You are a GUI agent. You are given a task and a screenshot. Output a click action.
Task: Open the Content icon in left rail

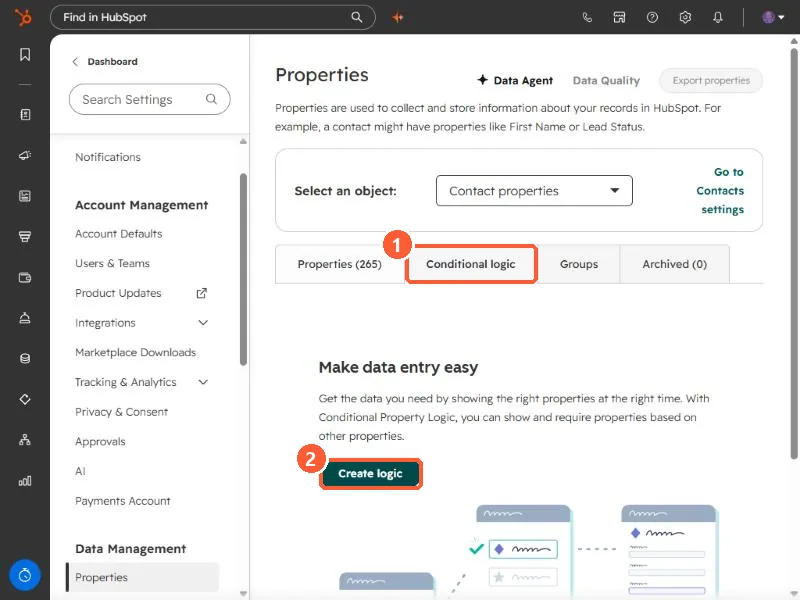pyautogui.click(x=25, y=196)
